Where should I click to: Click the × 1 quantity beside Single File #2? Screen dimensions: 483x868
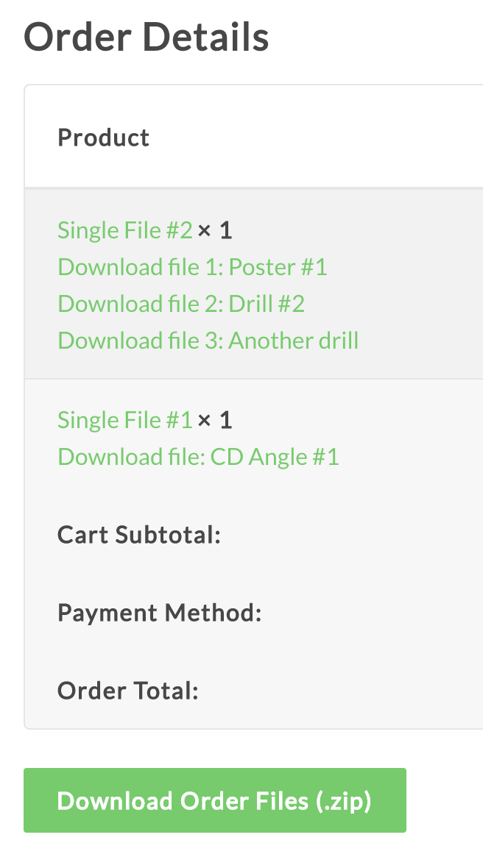pos(215,231)
